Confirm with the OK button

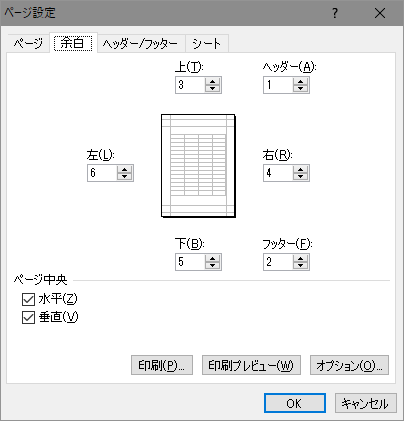[295, 403]
